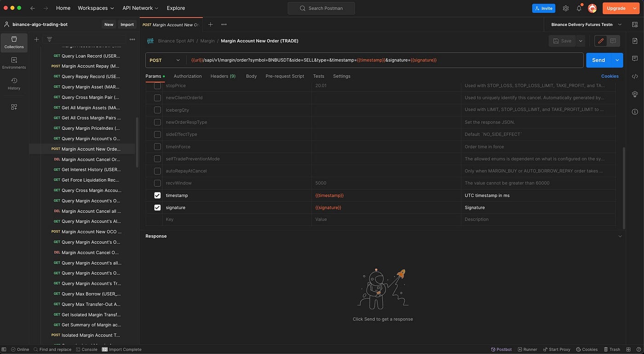Open the notifications bell

579,8
